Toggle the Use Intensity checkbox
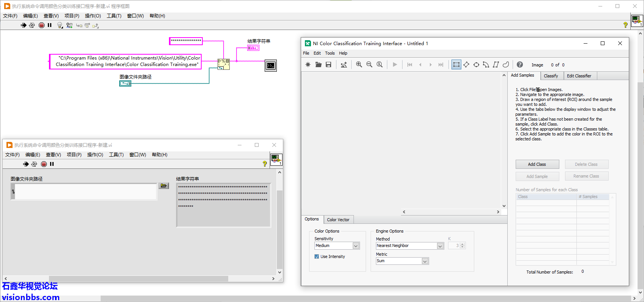Screen dimensions: 644x302 (x=317, y=256)
